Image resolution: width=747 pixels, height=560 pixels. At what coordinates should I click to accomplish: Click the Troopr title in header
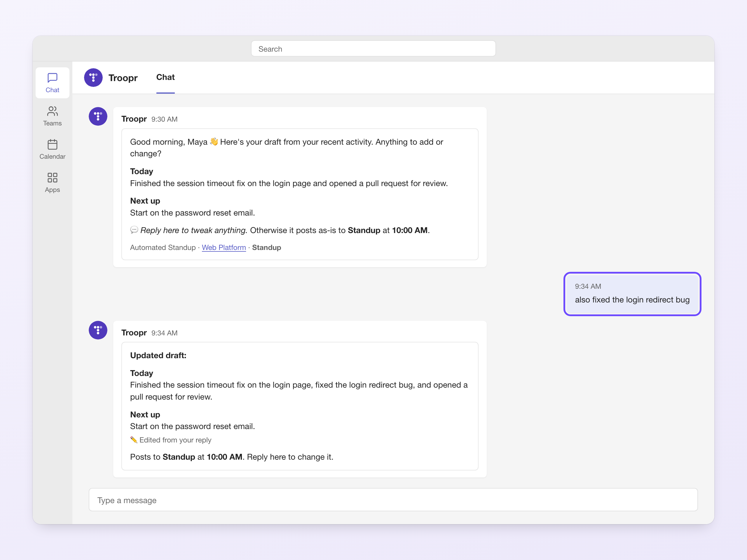pos(123,78)
